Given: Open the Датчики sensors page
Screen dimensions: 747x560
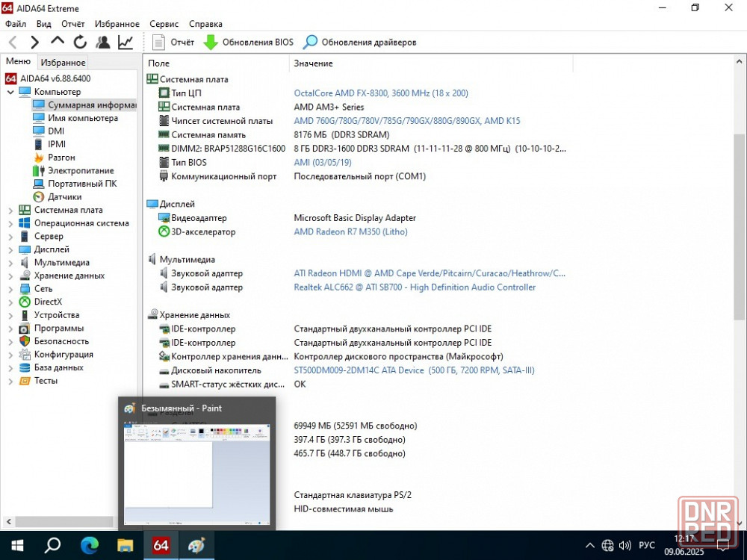Looking at the screenshot, I should click(58, 196).
